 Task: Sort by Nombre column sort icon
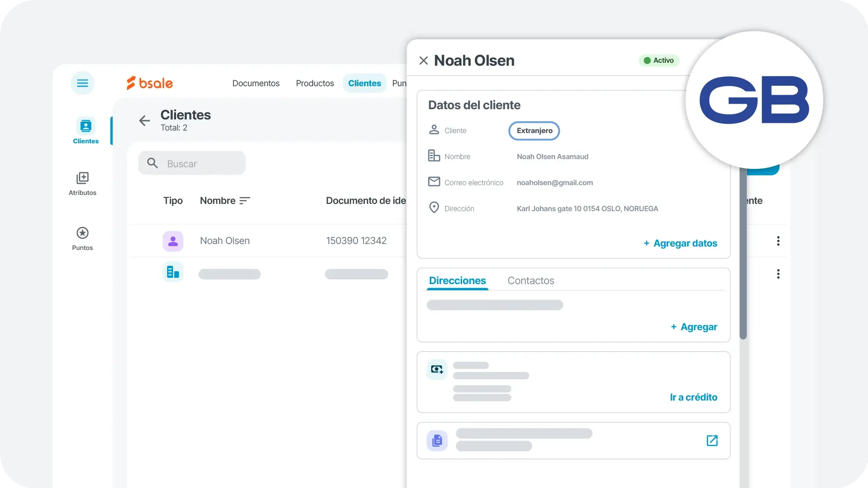pyautogui.click(x=245, y=200)
